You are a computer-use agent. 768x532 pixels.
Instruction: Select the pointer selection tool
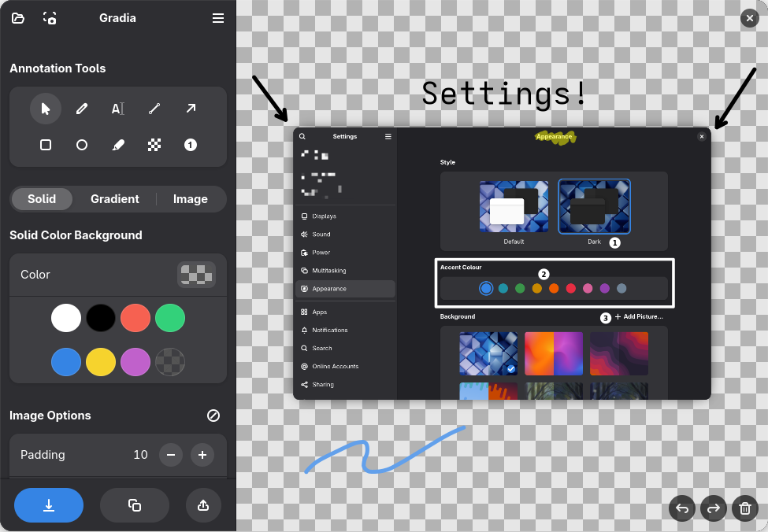tap(46, 108)
